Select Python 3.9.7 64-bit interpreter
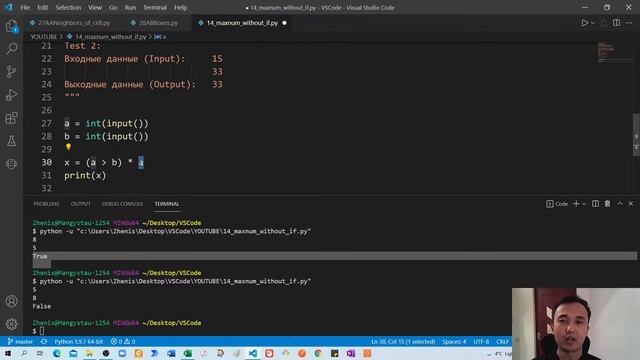 pos(78,342)
